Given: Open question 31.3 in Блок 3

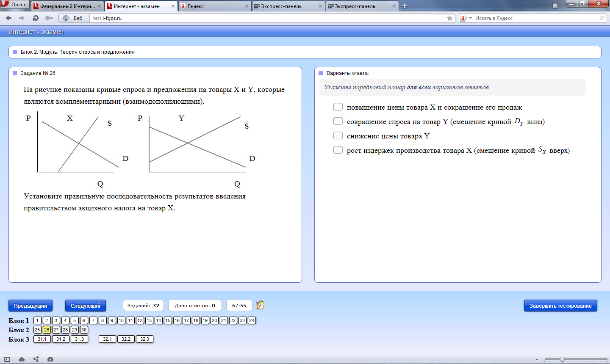Looking at the screenshot, I should pyautogui.click(x=79, y=339).
